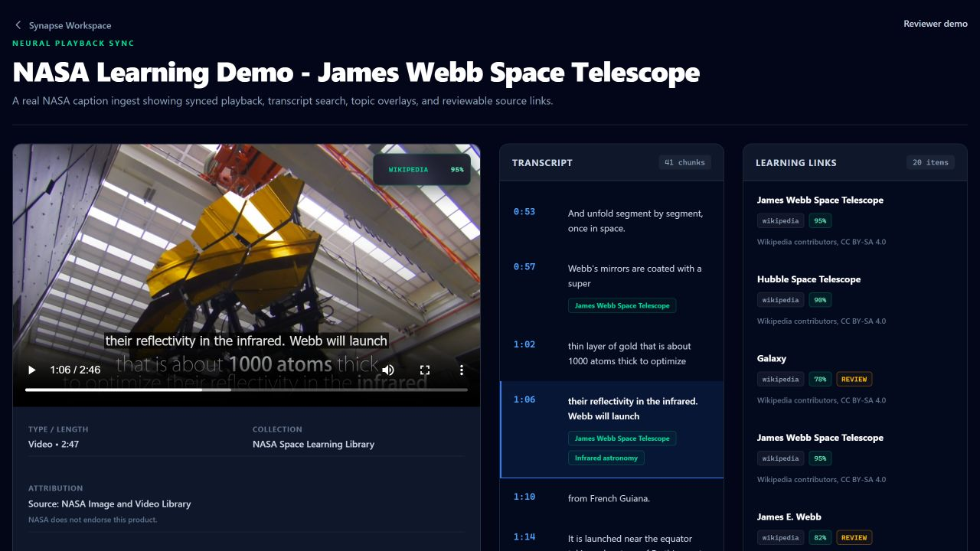Click the REVIEW badge on James E. Webb
980x551 pixels.
854,538
